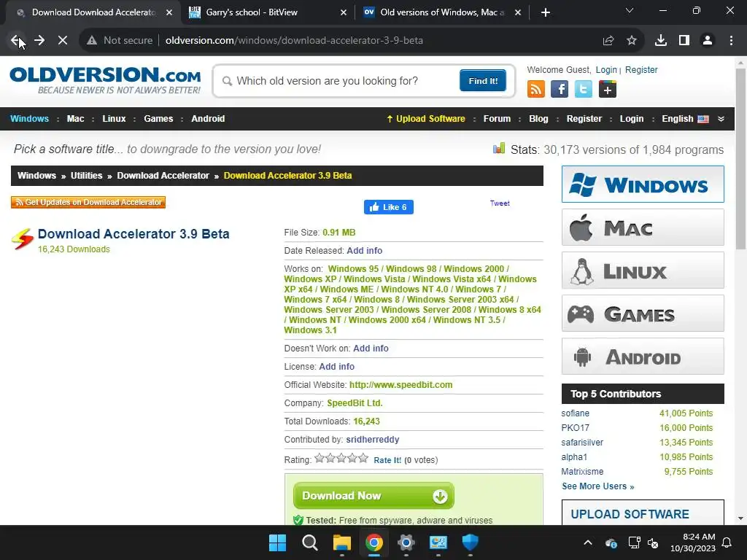Image resolution: width=747 pixels, height=560 pixels.
Task: Click Utilities in breadcrumb
Action: (x=86, y=176)
